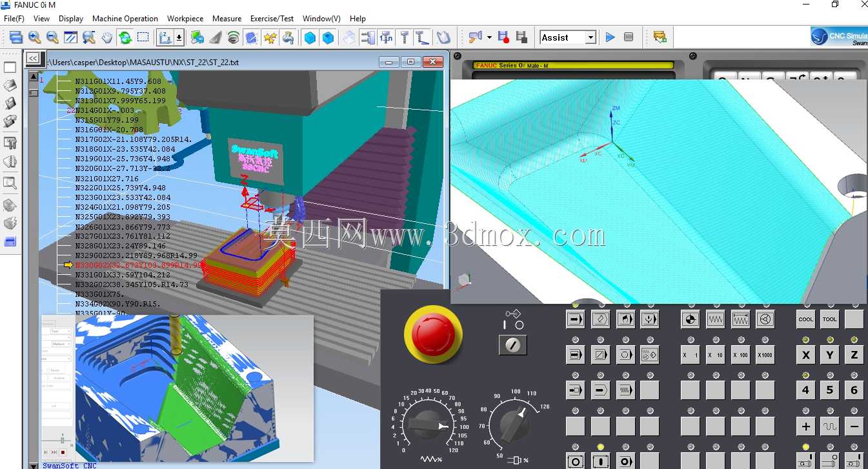Click the emergency stop red button
Screen dimensions: 868x469
(433, 334)
